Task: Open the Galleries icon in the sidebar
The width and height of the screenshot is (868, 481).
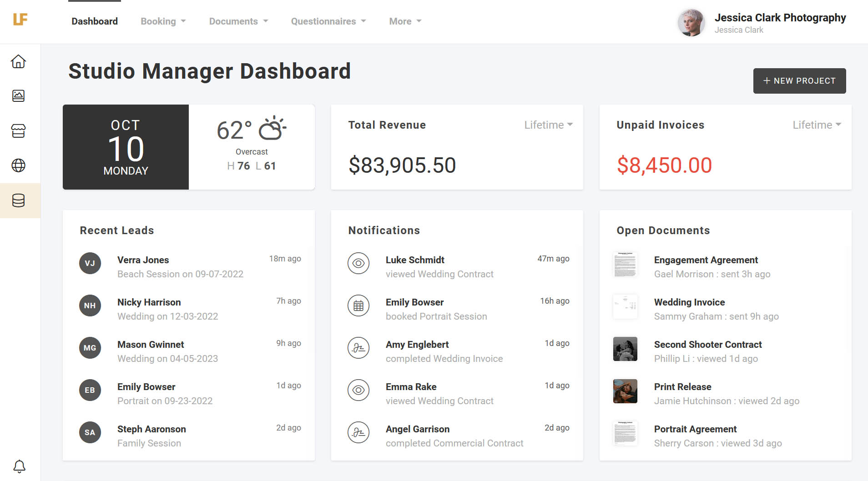Action: coord(19,96)
